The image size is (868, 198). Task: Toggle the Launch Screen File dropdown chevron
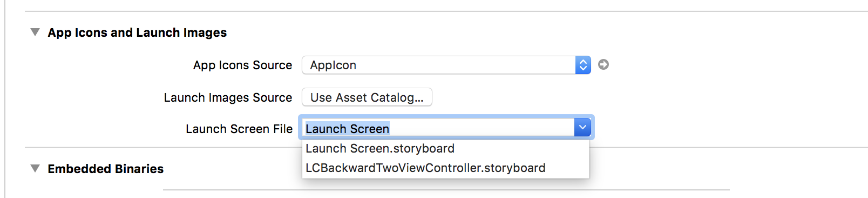pyautogui.click(x=582, y=128)
